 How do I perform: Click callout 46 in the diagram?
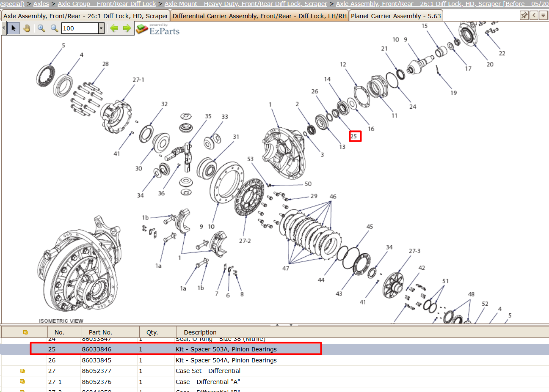tap(333, 196)
